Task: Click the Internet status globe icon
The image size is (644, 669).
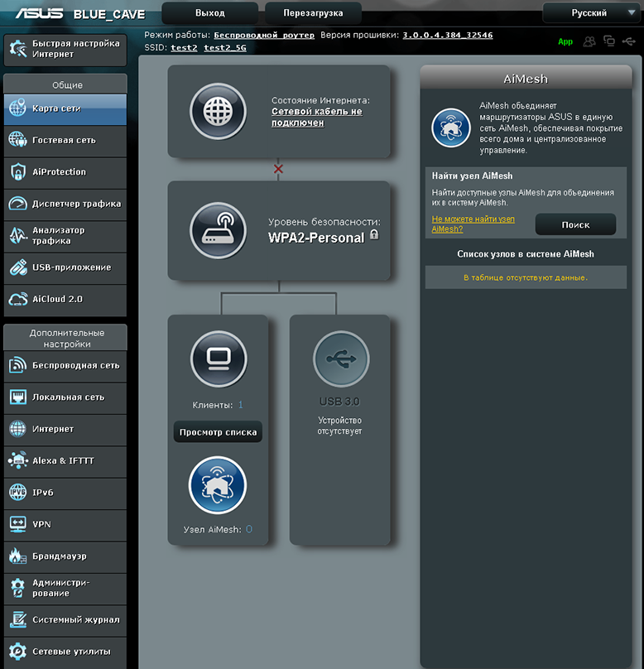Action: tap(218, 111)
